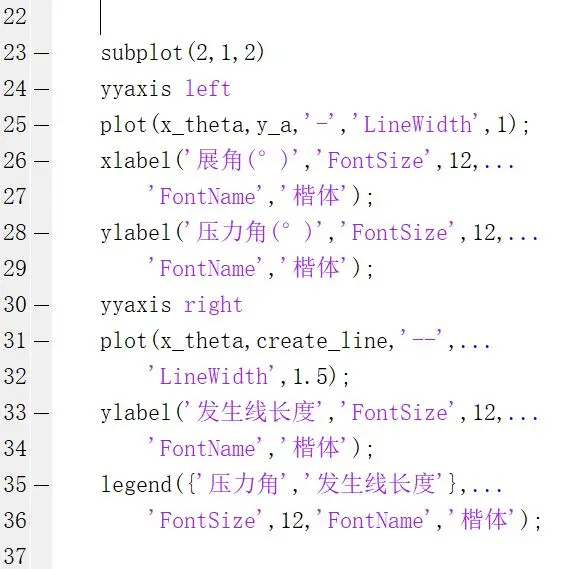Set breakpoint dash on line 26

point(42,161)
